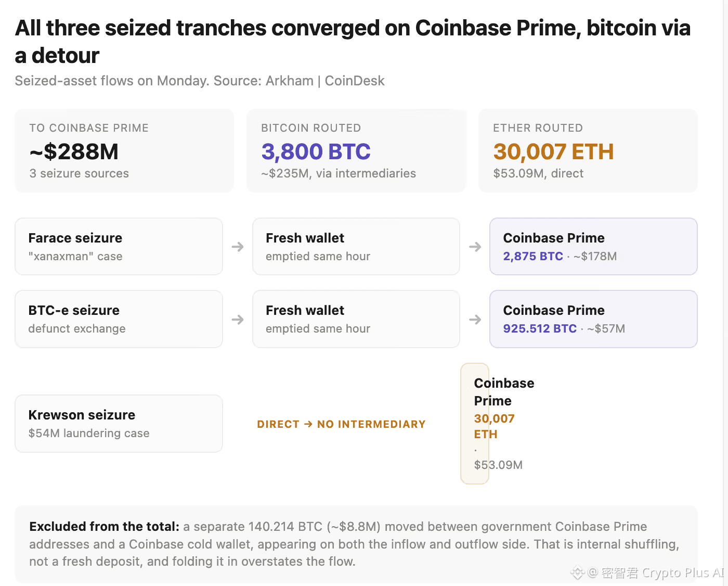Click the Coinbase Prime 2,875 BTC card
Screen dimensions: 728x586
tap(593, 247)
